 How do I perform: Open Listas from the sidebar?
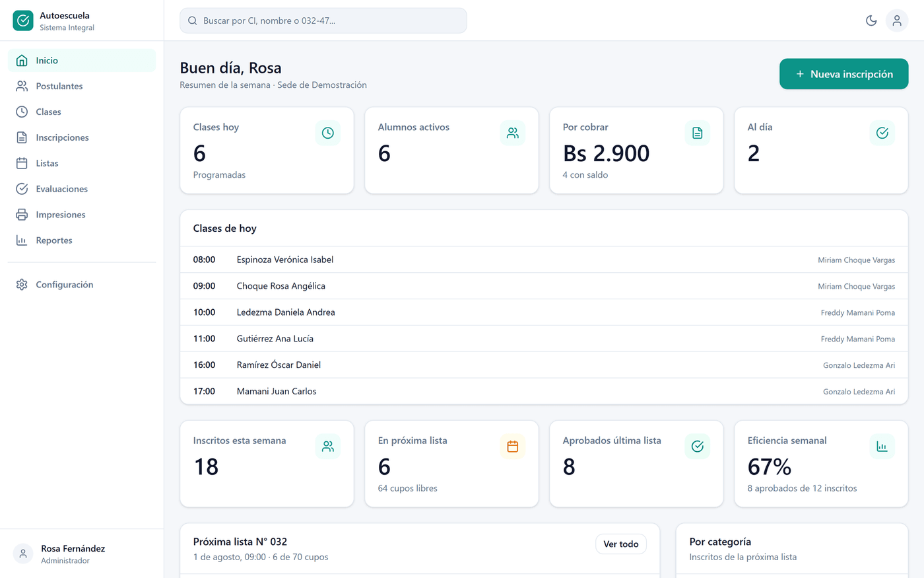pyautogui.click(x=82, y=163)
